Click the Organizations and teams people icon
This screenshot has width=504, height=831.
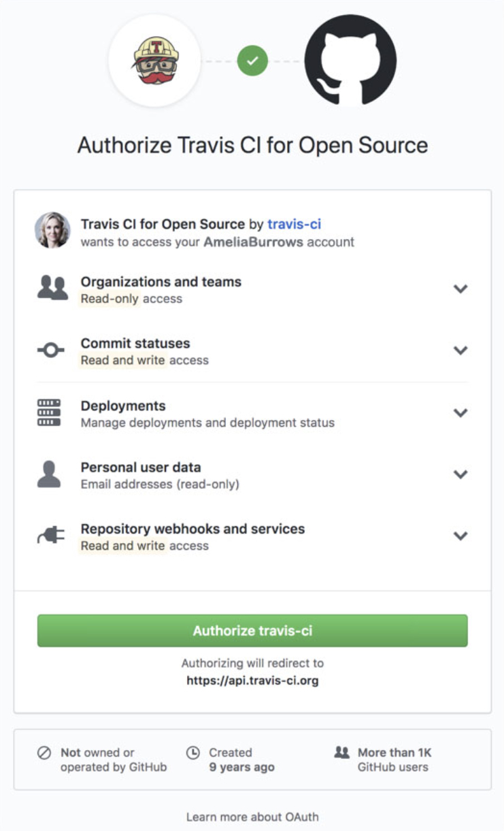click(52, 289)
